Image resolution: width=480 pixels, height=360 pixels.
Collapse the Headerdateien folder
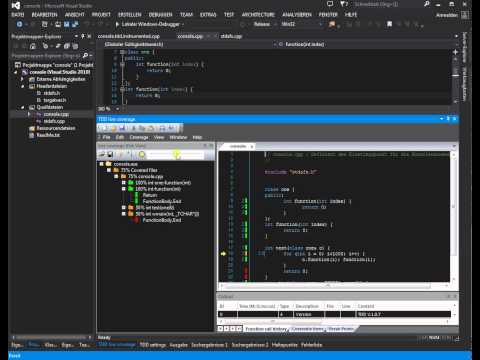pyautogui.click(x=22, y=86)
